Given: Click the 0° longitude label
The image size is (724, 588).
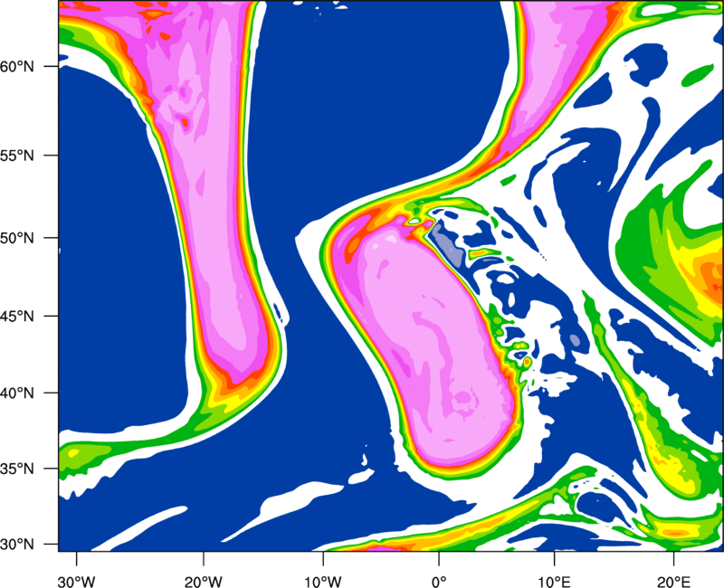Looking at the screenshot, I should pos(439,582).
